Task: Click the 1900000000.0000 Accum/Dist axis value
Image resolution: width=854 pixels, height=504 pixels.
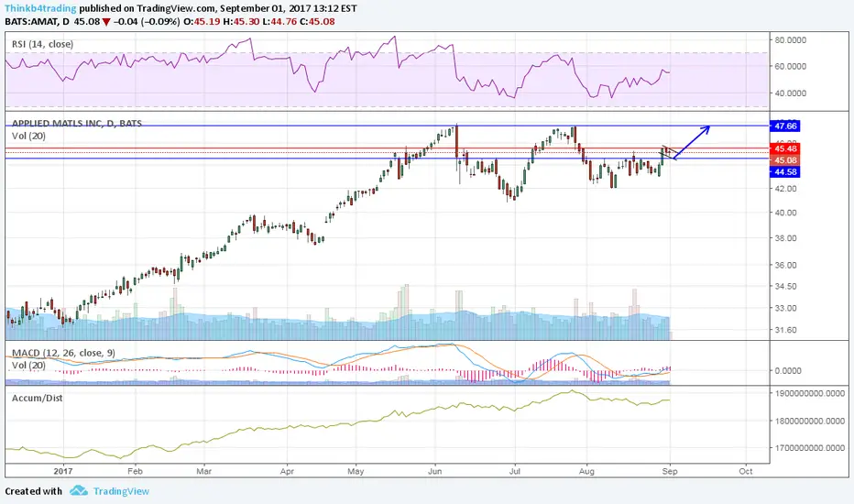Action: point(809,393)
